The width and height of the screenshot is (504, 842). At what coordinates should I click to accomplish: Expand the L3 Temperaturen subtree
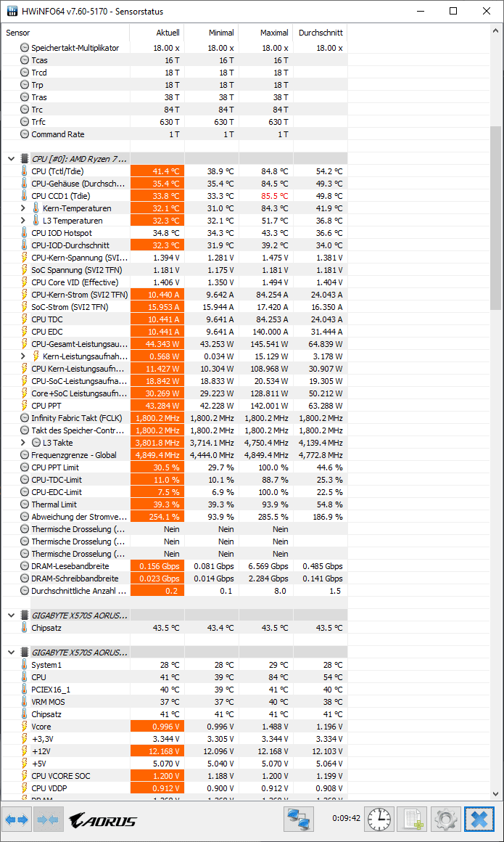(23, 221)
